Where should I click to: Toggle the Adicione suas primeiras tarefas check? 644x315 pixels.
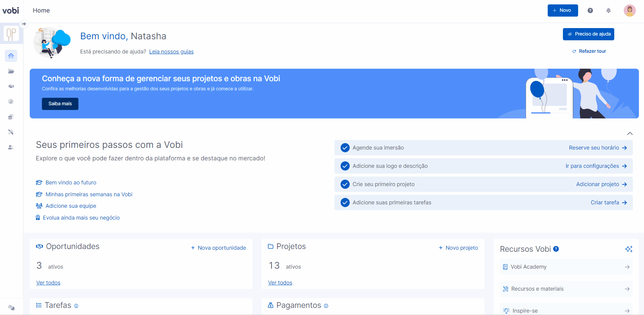click(345, 203)
